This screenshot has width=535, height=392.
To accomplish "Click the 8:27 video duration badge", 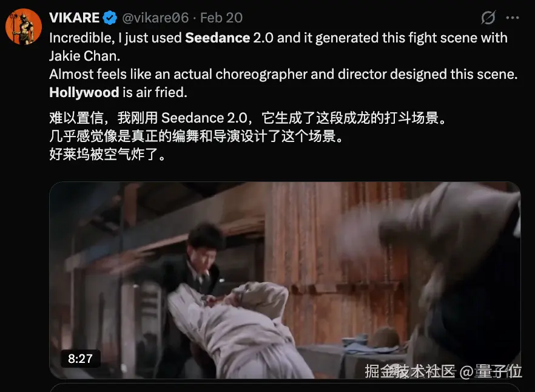I will point(81,359).
